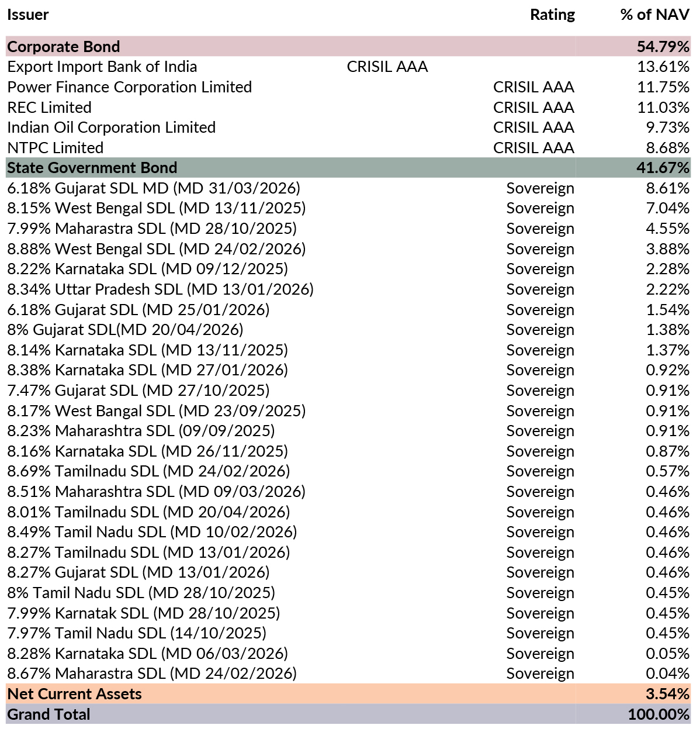Select the REC Limited row
The width and height of the screenshot is (700, 732).
(x=50, y=108)
